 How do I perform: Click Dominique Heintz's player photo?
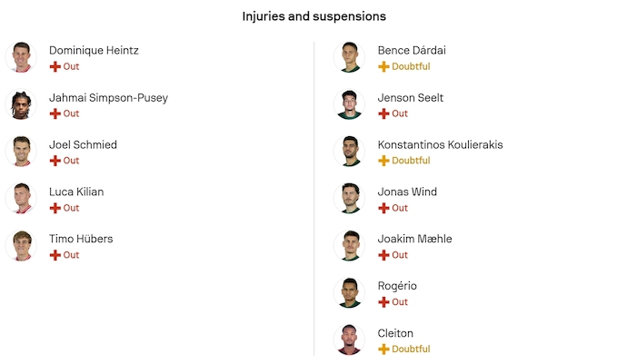[x=20, y=57]
